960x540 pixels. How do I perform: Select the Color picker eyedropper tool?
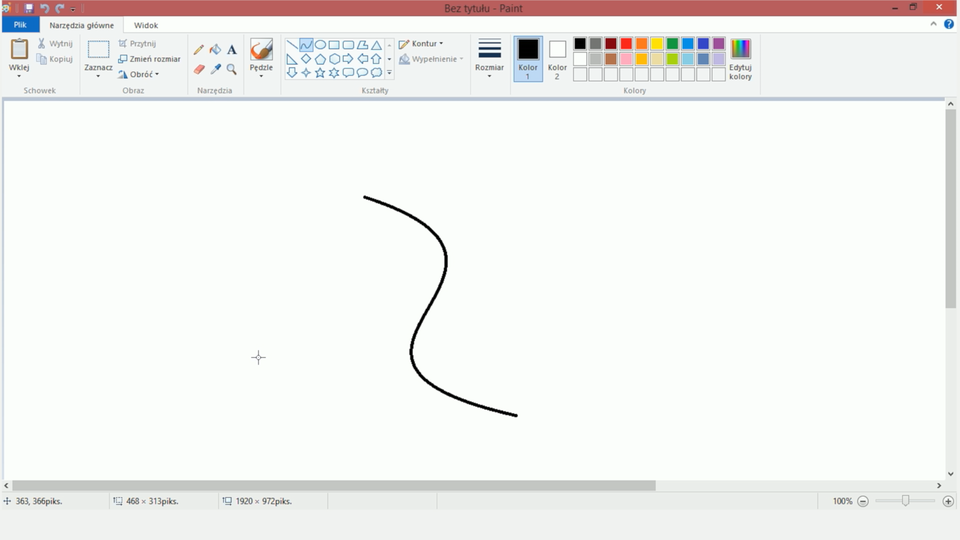[x=216, y=69]
